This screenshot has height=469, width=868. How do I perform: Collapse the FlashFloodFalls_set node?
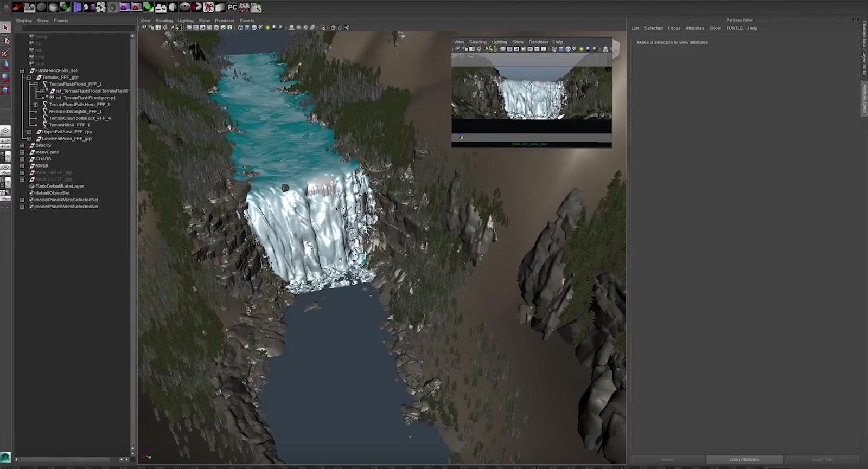point(22,70)
